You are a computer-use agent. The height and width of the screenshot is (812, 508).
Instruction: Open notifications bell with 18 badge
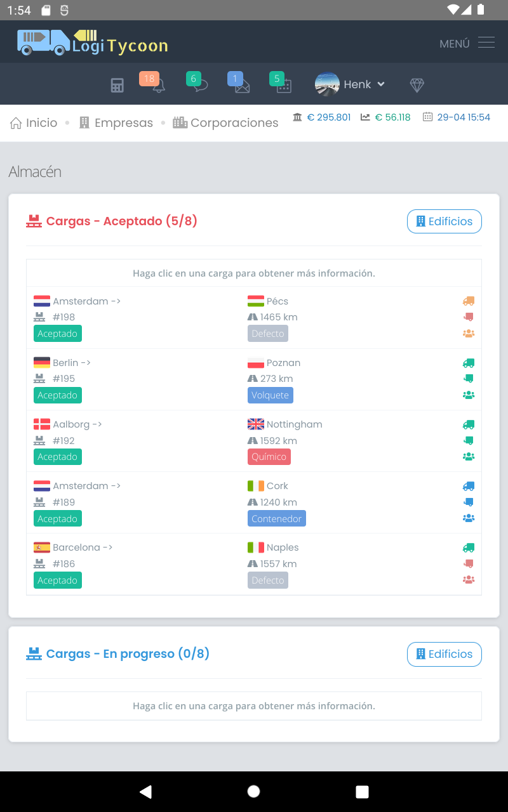click(156, 84)
